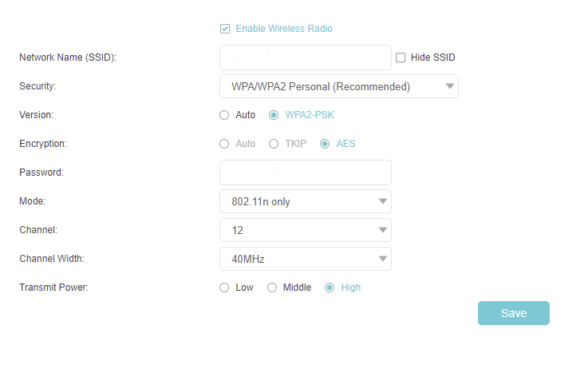Select Auto encryption radio button
Image resolution: width=588 pixels, height=381 pixels.
coord(224,144)
